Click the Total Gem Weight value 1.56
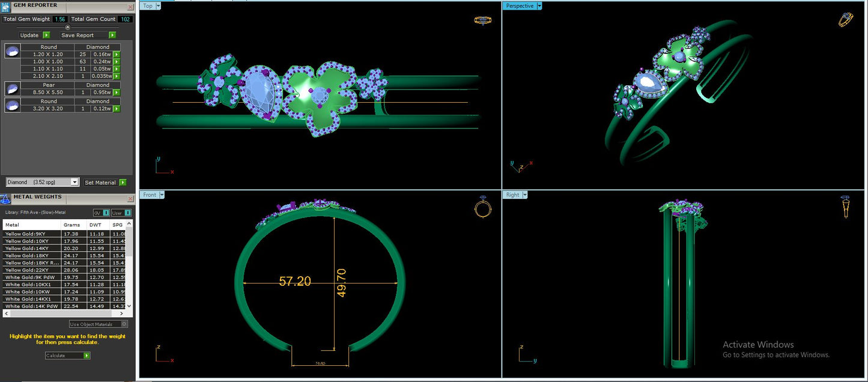The width and height of the screenshot is (868, 382). point(59,19)
